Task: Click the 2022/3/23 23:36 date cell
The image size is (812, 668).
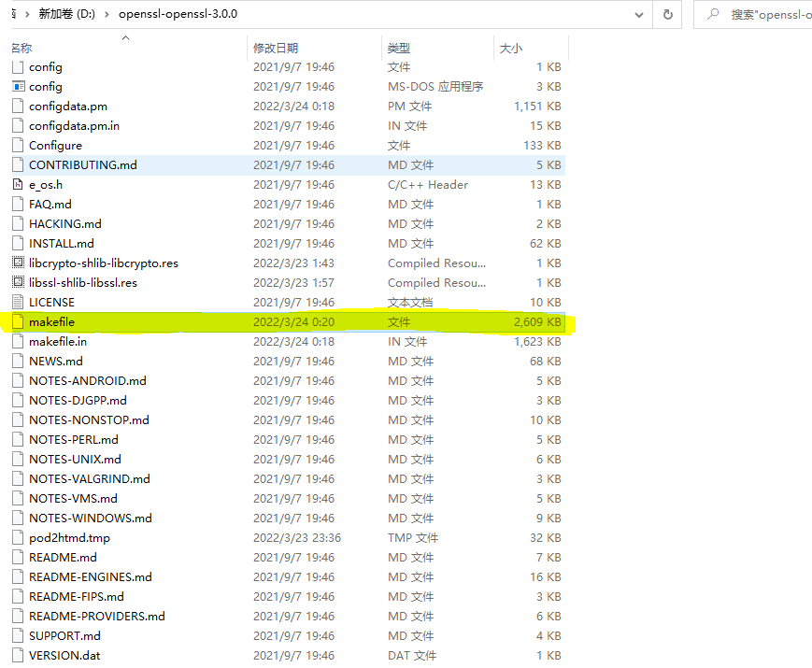Action: click(x=297, y=537)
